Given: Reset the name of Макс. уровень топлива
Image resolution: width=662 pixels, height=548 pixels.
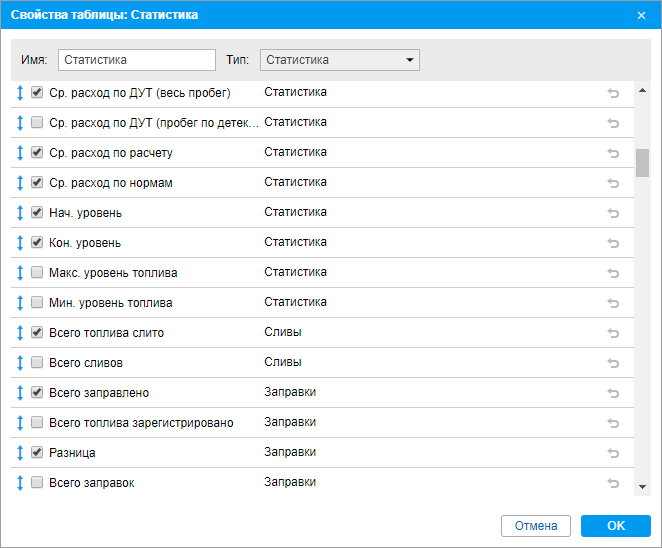Looking at the screenshot, I should (x=613, y=273).
